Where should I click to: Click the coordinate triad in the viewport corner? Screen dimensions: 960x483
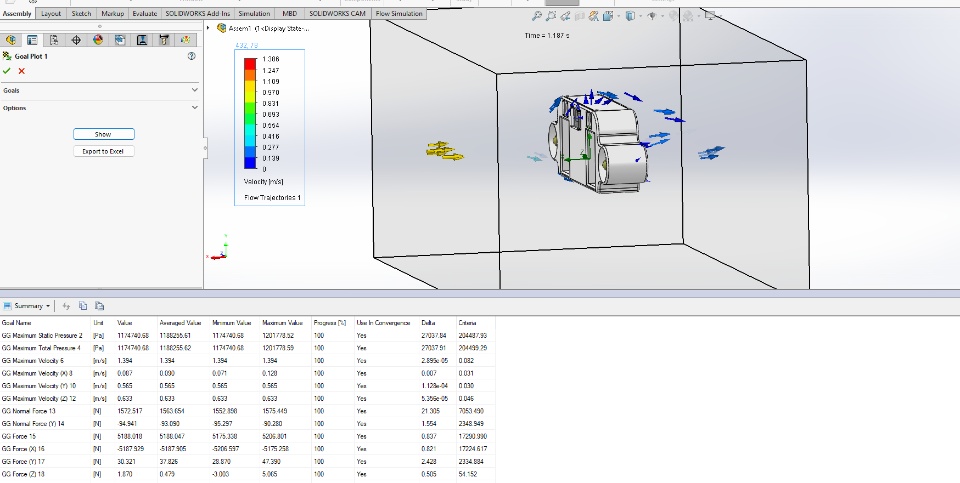220,248
